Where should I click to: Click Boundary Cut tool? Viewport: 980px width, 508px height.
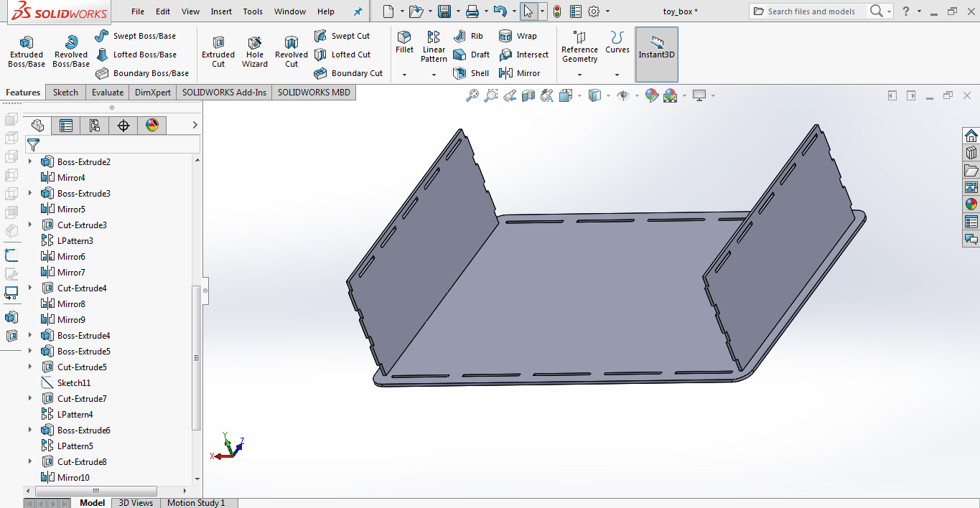click(348, 73)
